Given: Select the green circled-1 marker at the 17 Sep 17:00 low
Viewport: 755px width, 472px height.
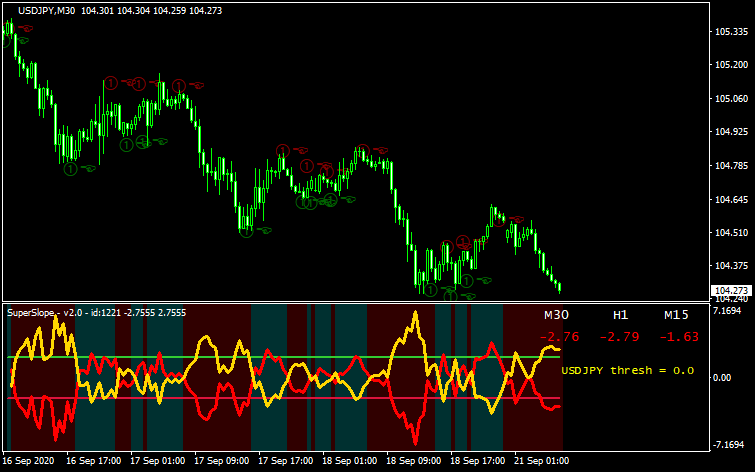Looking at the screenshot, I should point(245,231).
